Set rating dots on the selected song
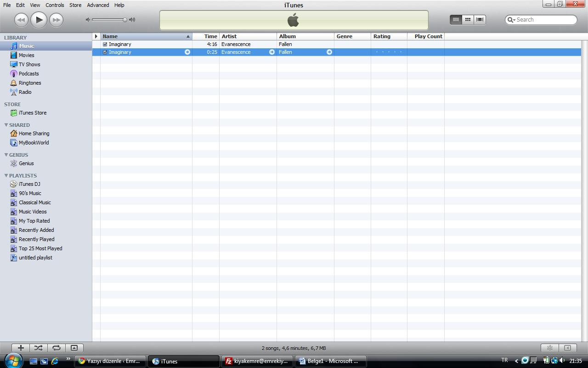 coord(389,52)
